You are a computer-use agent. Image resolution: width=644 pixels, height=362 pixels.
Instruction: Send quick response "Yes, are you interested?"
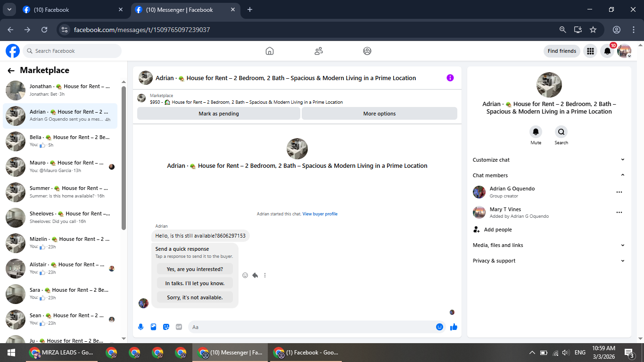195,269
